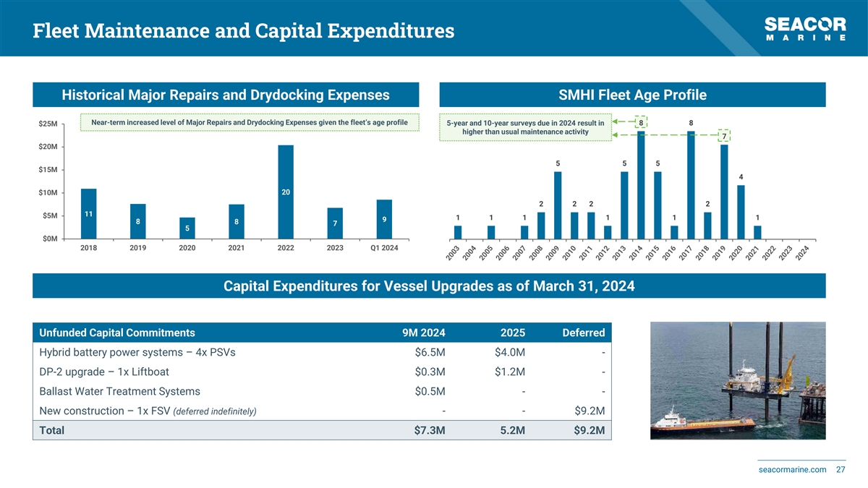This screenshot has width=868, height=488.
Task: Click the Deferred column header
Action: click(x=583, y=333)
